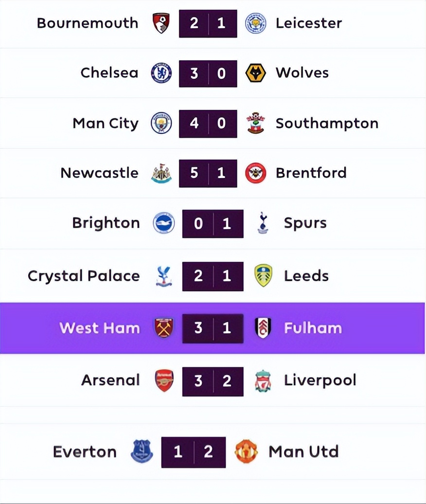Click the Tottenham Spurs cockerel crest
This screenshot has width=426, height=504.
tap(263, 223)
